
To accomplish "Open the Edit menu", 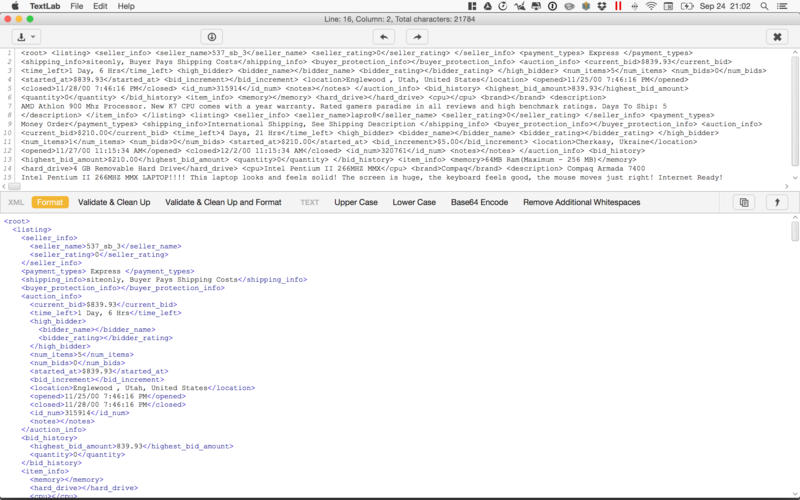I will 100,6.
